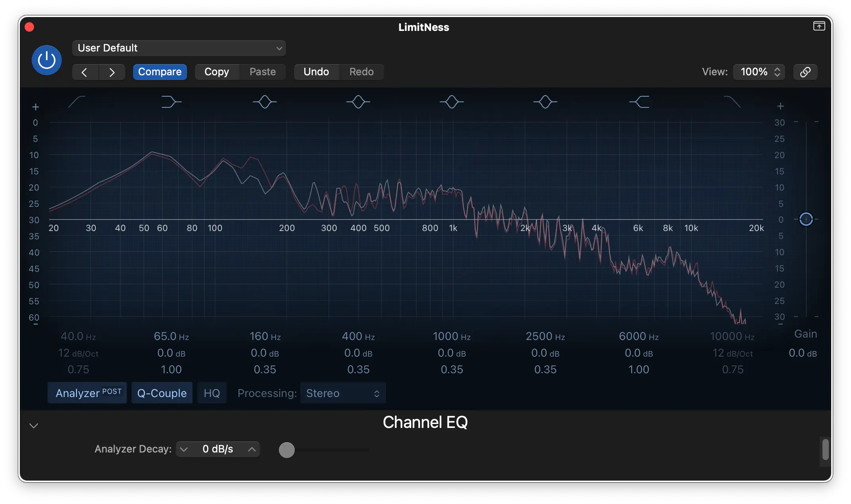Click the master Gain slider handle

pyautogui.click(x=806, y=219)
